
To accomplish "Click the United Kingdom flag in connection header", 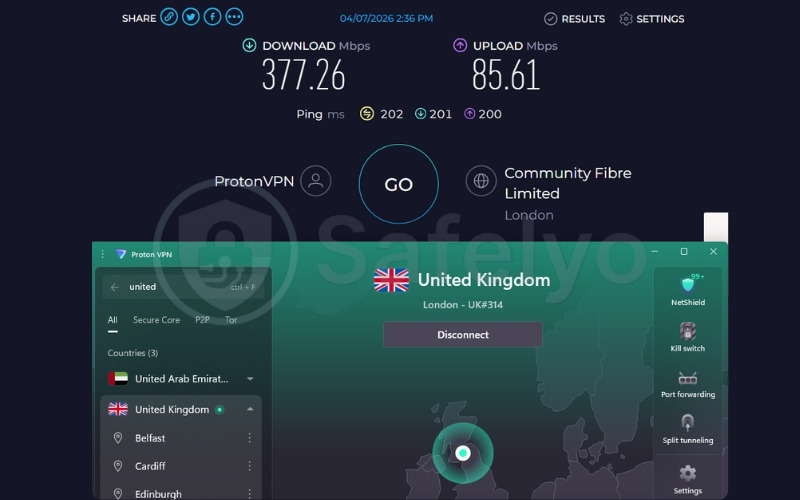I will [x=391, y=280].
